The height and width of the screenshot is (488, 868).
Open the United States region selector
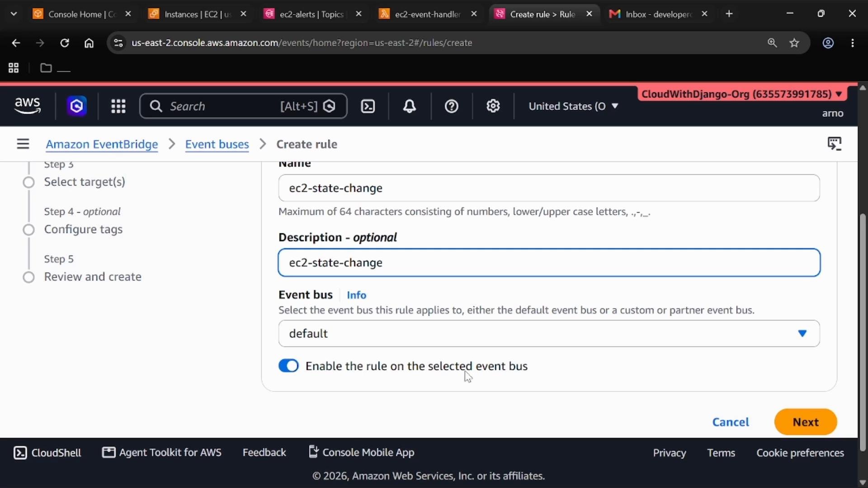tap(573, 106)
